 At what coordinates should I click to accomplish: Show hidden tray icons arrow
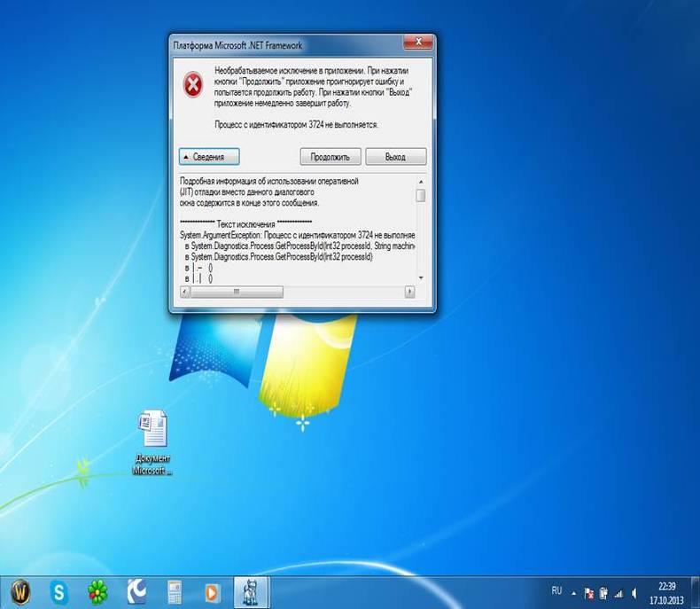coord(573,593)
